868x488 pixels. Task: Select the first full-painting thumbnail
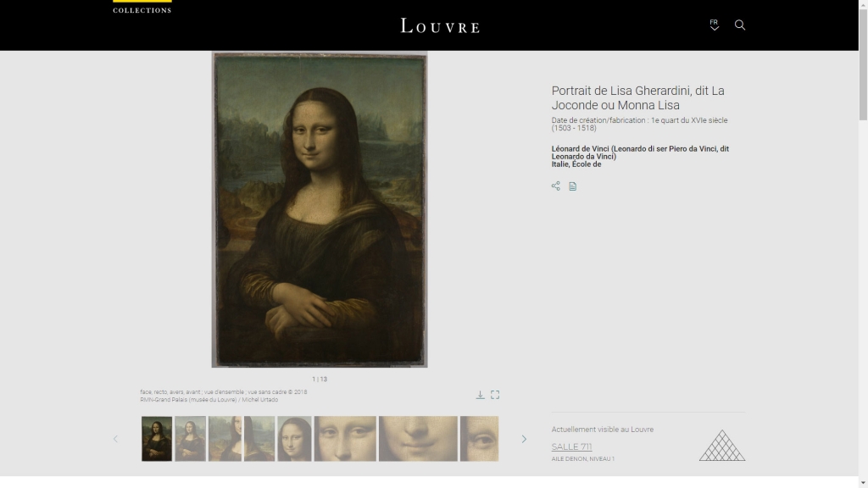(x=157, y=439)
